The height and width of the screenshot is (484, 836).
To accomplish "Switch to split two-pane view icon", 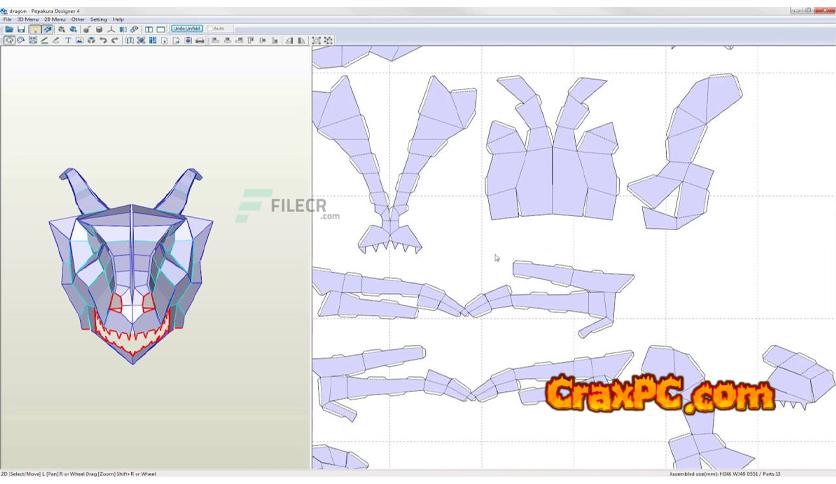I will [x=149, y=29].
